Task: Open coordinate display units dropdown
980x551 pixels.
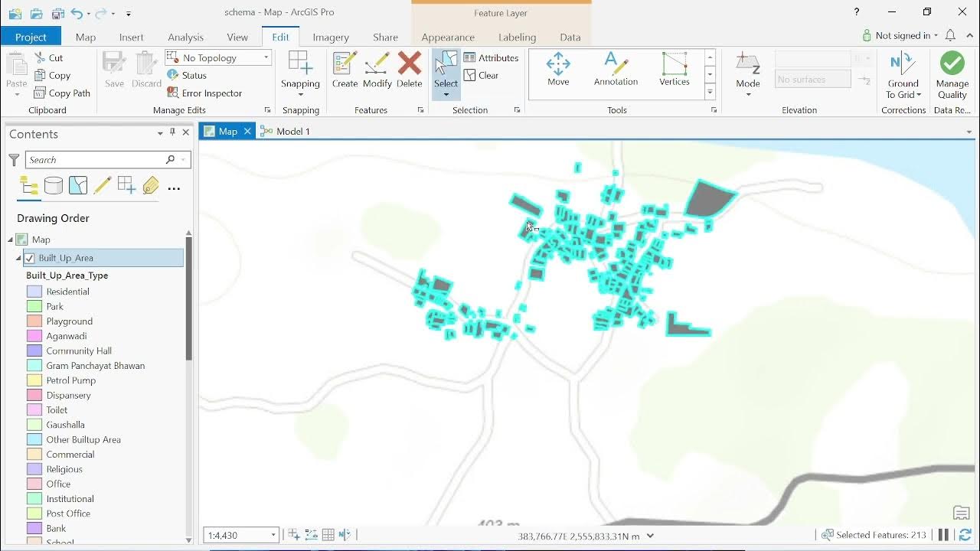Action: (651, 536)
